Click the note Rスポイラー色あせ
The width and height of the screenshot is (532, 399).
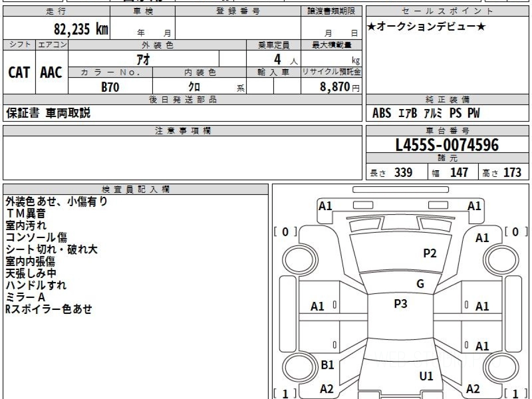click(49, 309)
